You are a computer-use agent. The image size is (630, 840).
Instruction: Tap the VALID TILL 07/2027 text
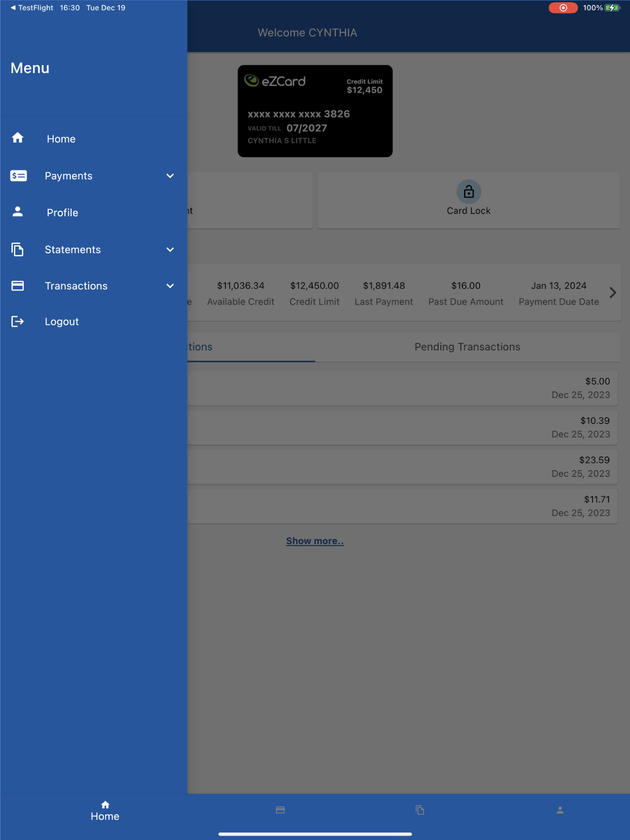pos(287,128)
